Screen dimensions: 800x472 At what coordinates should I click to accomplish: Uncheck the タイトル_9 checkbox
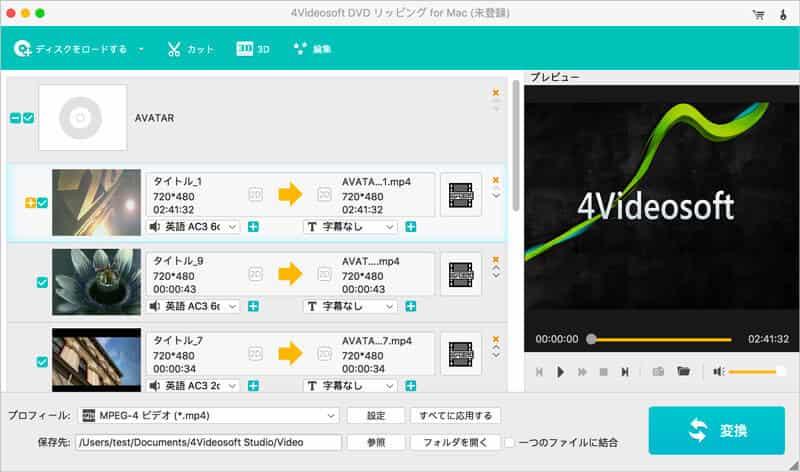(x=42, y=282)
